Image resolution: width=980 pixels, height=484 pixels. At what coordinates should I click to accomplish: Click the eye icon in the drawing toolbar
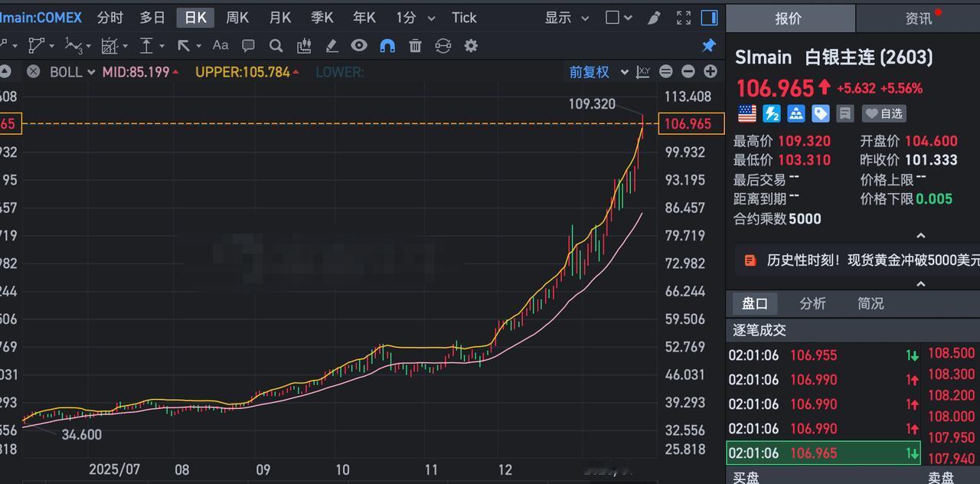[358, 46]
